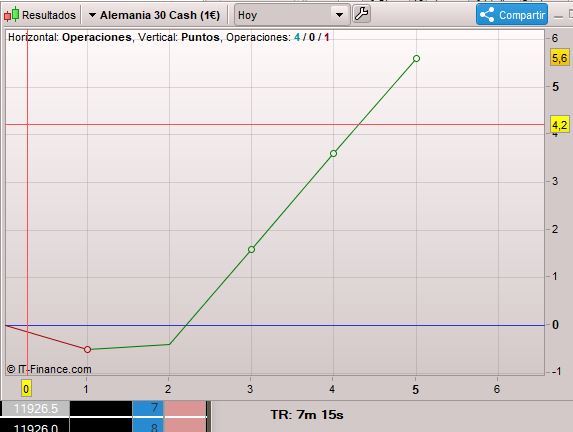Select the trade point at operation 1
The height and width of the screenshot is (432, 573).
click(x=87, y=349)
